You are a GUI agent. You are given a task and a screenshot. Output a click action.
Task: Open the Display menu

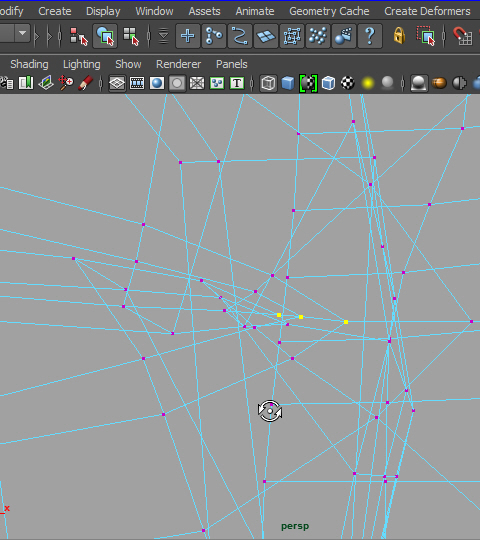[103, 11]
